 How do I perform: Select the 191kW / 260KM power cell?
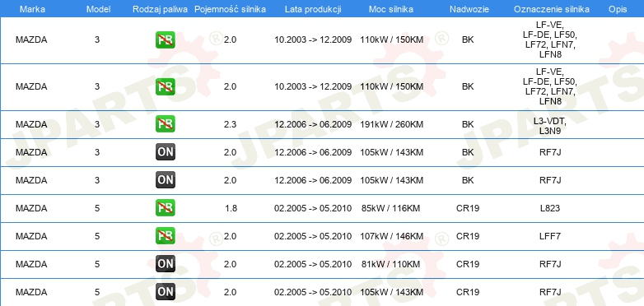391,124
